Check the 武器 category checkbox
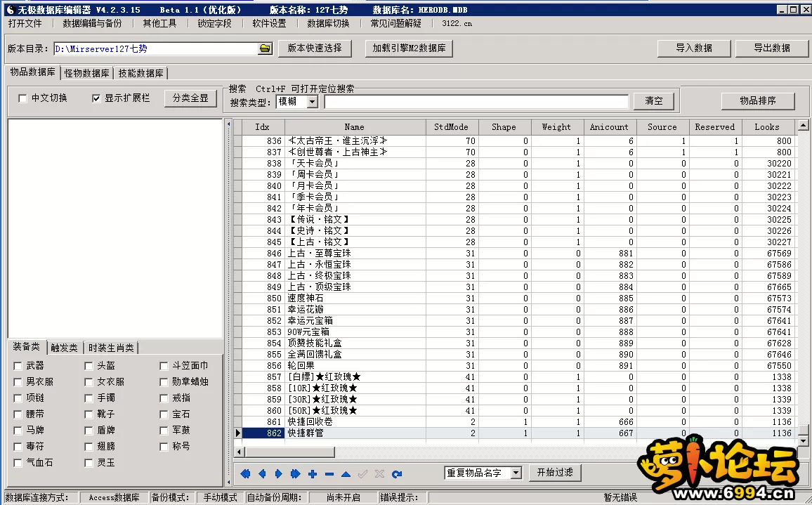812x505 pixels. tap(18, 366)
